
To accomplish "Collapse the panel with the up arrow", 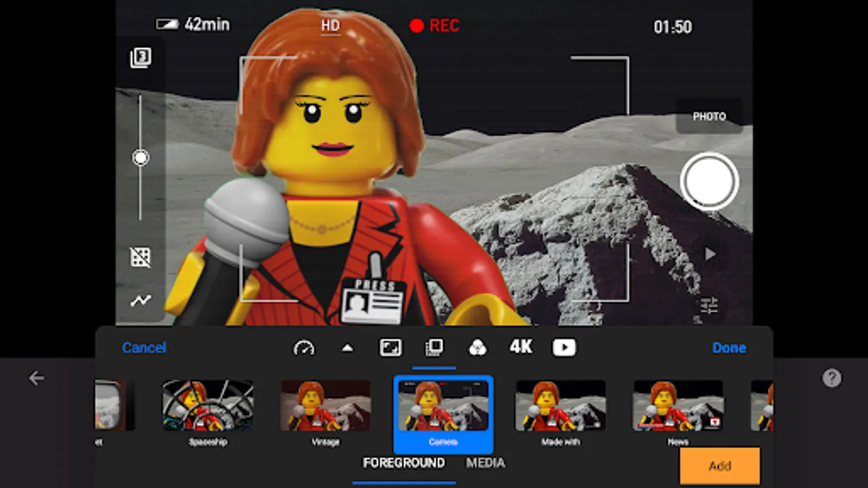I will (x=347, y=348).
